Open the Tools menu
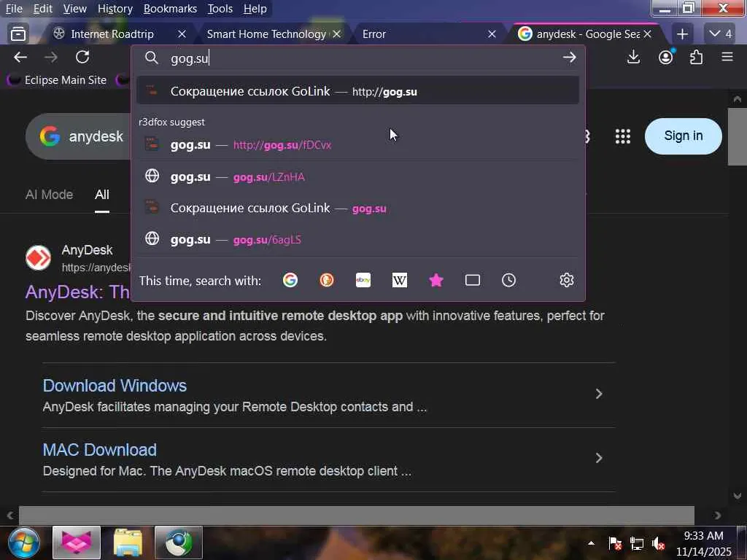 tap(220, 9)
